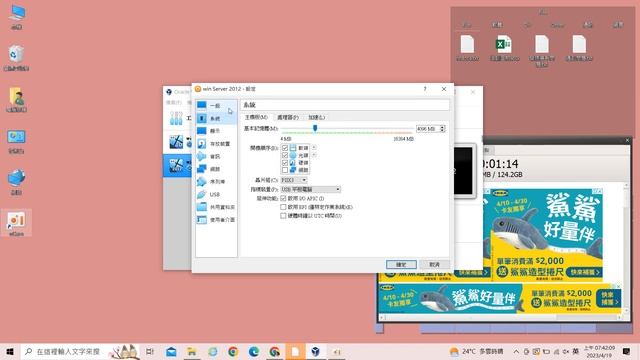Open Microsoft Edge from the taskbar
This screenshot has height=360, width=640.
tap(253, 351)
